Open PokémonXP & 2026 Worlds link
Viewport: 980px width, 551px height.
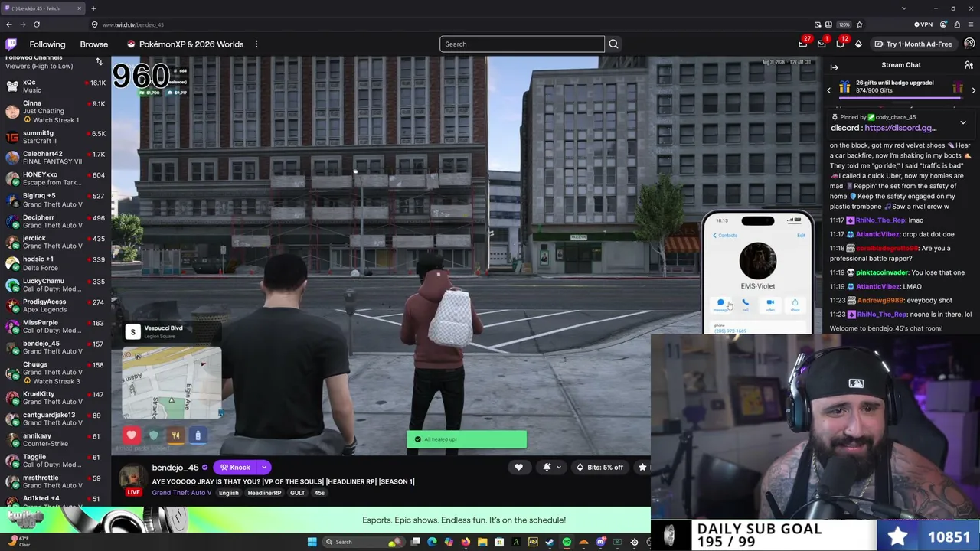(x=185, y=44)
